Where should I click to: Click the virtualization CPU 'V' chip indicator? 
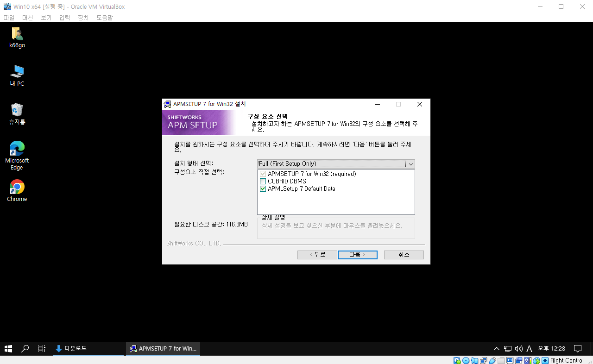coord(528,361)
